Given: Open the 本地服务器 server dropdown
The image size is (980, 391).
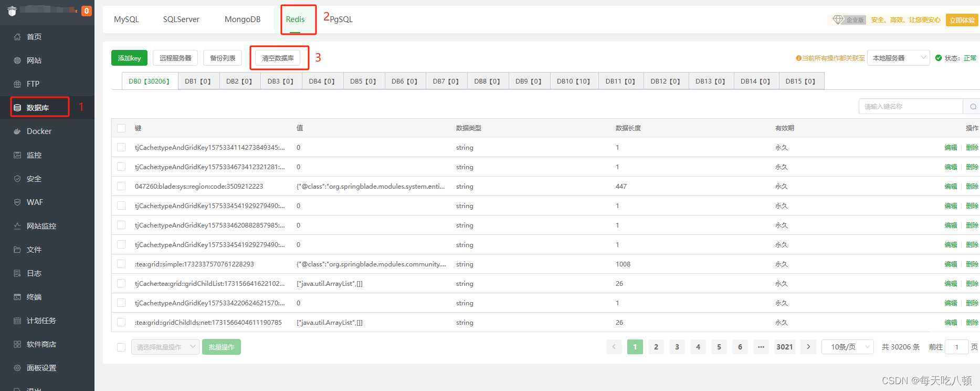Looking at the screenshot, I should 899,58.
